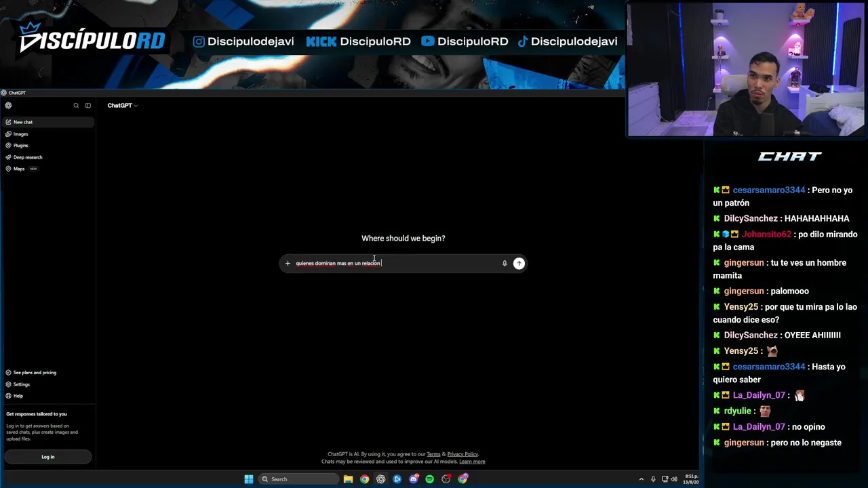Screen dimensions: 868x488
Task: Open the sidebar search icon
Action: (x=76, y=106)
